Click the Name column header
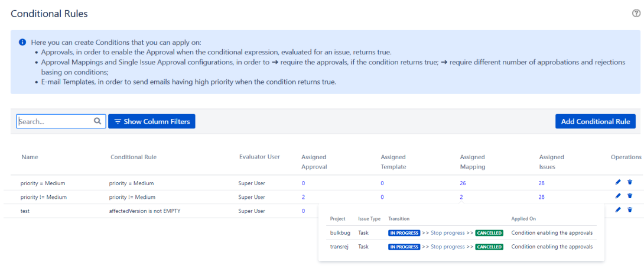Image resolution: width=644 pixels, height=268 pixels. click(x=30, y=157)
